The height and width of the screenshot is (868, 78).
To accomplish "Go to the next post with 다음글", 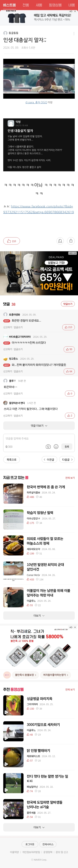I will 67,459.
